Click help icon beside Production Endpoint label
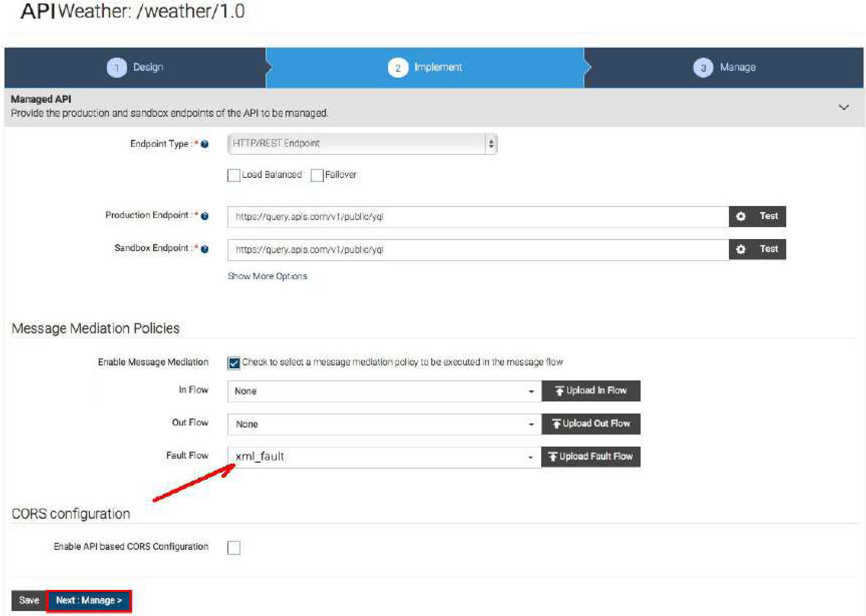 click(x=205, y=216)
